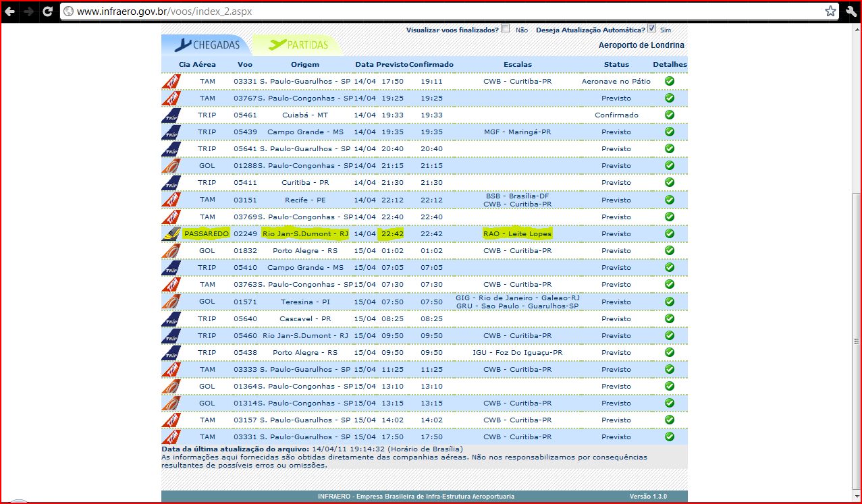Viewport: 862px width, 504px height.
Task: Open details icon for TAM flight 03767
Action: click(670, 98)
